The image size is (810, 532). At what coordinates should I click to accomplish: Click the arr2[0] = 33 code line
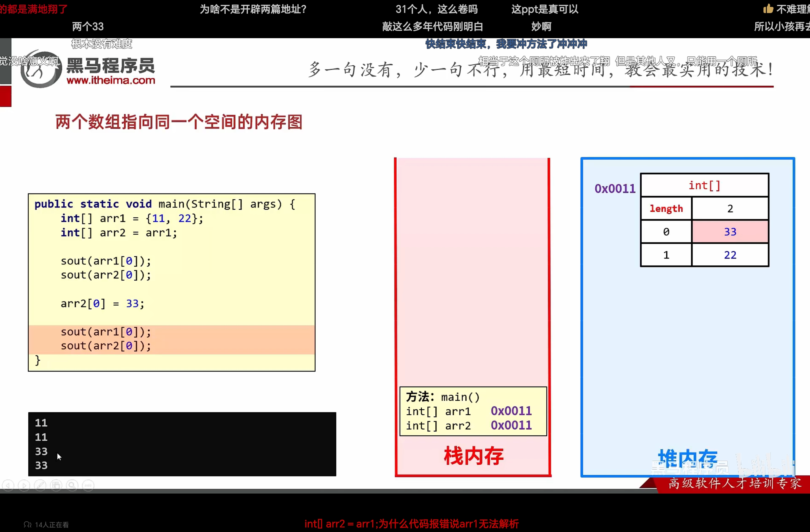click(102, 303)
